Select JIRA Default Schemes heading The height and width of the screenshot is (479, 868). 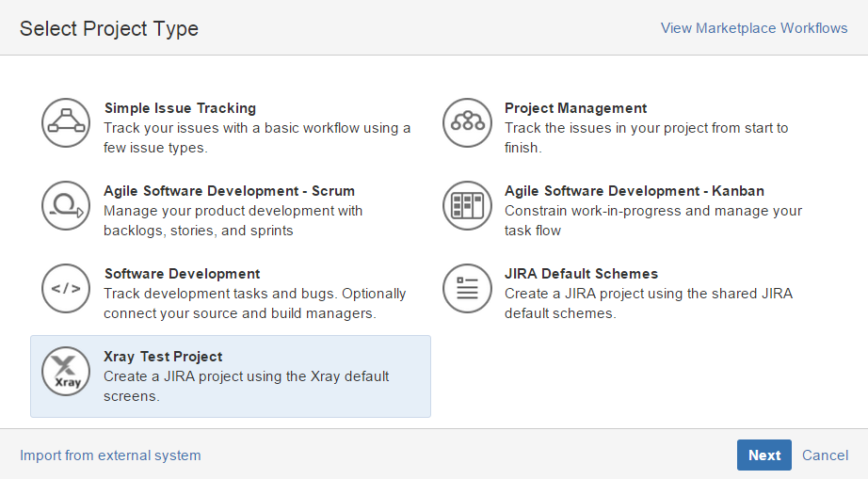(581, 275)
